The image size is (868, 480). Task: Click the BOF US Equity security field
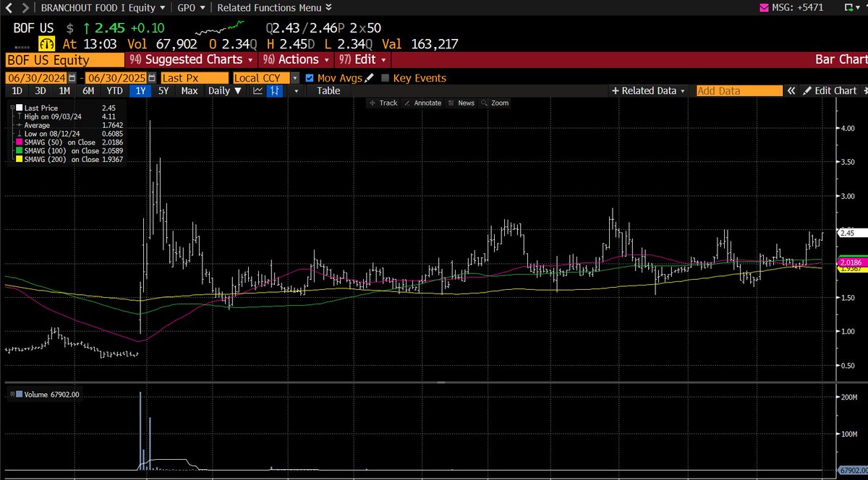click(64, 59)
